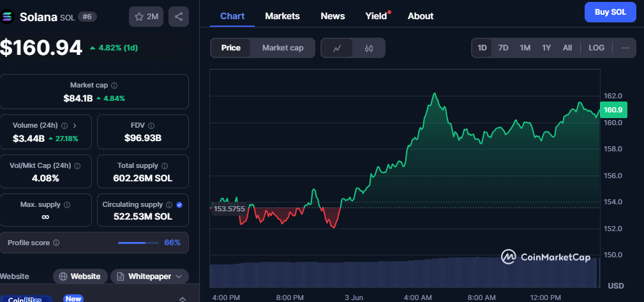Select 1Y time range
644x302 pixels.
pyautogui.click(x=546, y=48)
